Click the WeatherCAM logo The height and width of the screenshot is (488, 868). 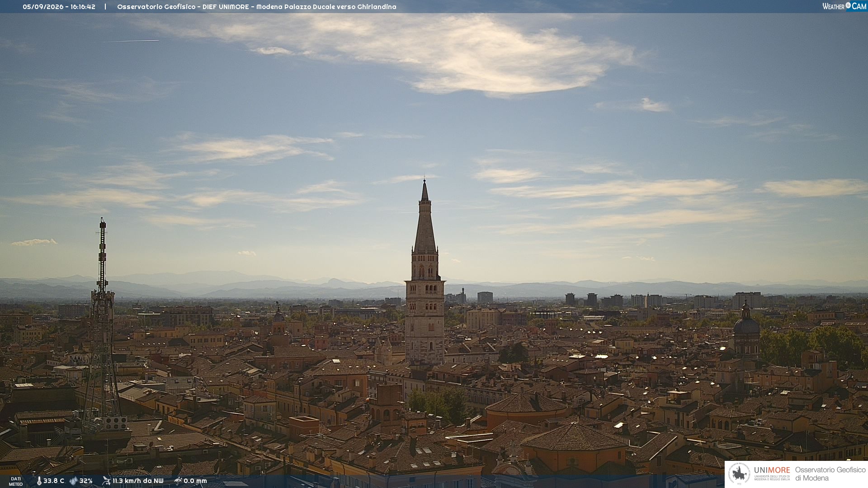click(844, 6)
